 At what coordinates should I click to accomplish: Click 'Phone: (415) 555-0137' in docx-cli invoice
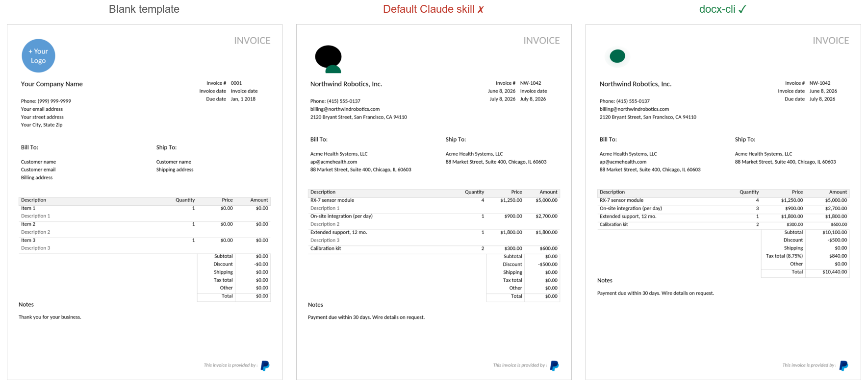[x=624, y=101]
